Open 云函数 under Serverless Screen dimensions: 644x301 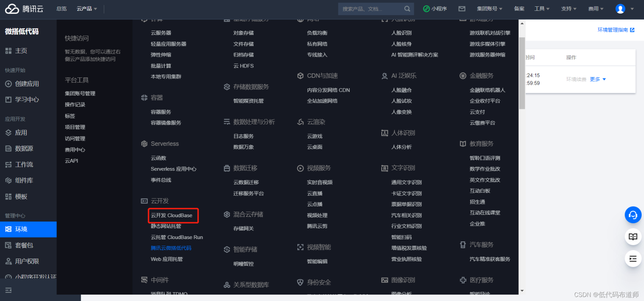tap(158, 158)
